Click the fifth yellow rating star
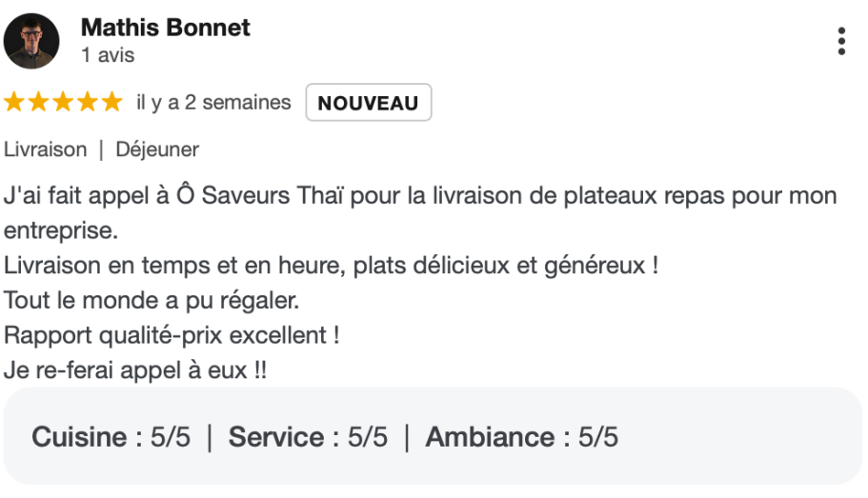868x498 pixels. (112, 103)
